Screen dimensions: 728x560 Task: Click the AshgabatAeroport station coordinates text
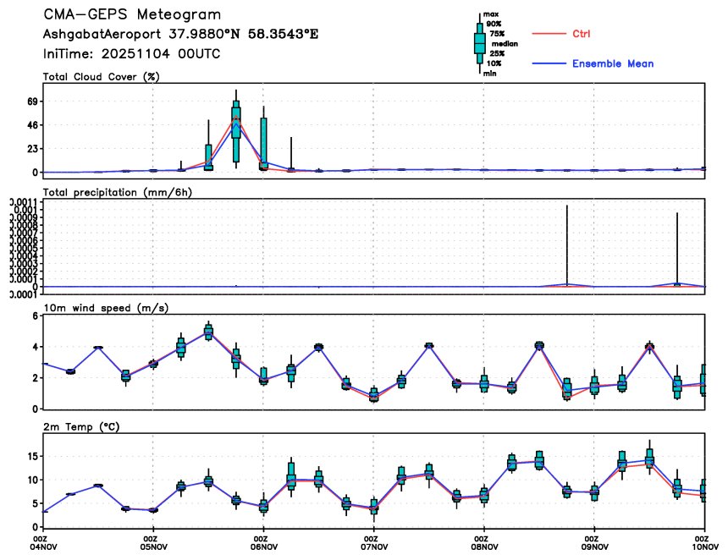coord(181,35)
